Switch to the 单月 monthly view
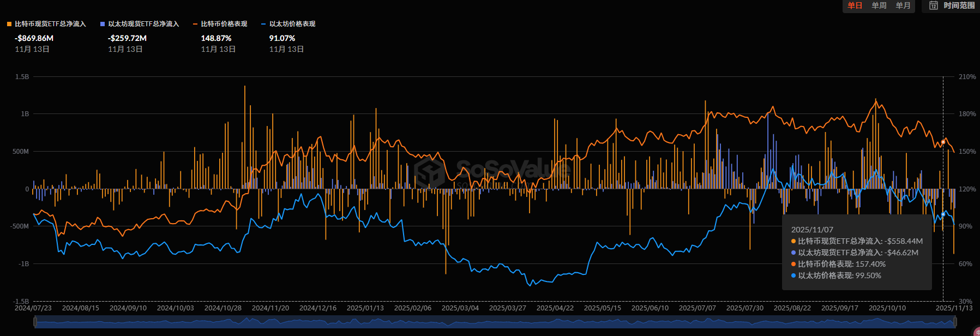The width and height of the screenshot is (980, 336). tap(903, 5)
